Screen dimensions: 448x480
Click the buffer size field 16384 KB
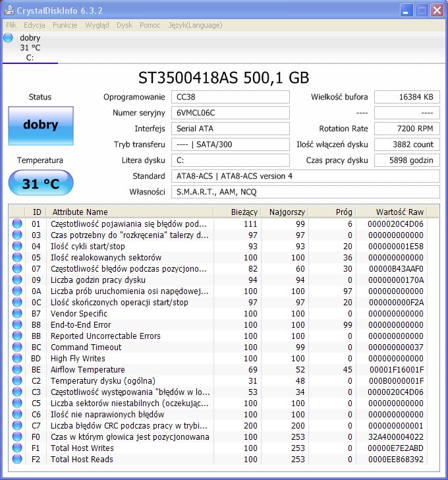[407, 97]
